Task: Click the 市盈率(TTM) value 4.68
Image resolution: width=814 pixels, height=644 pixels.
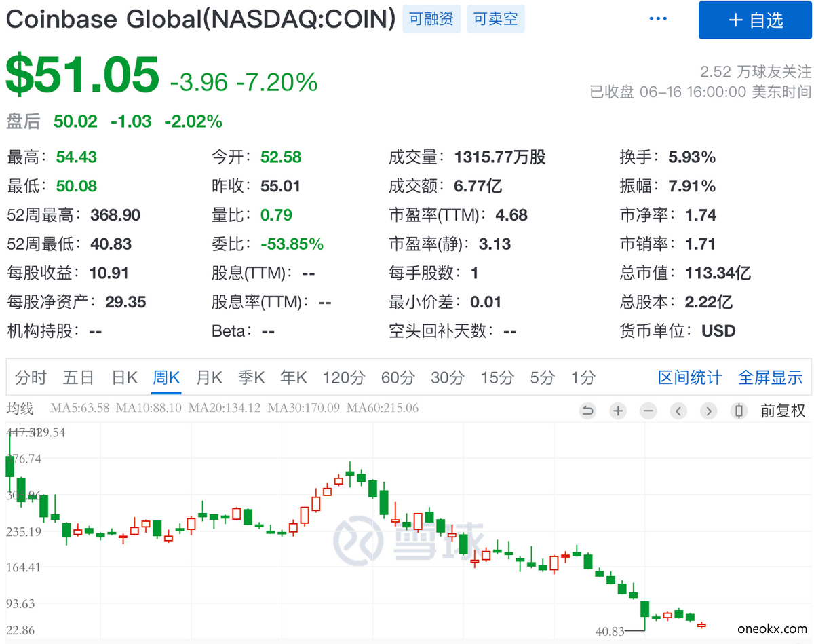Action: point(512,215)
